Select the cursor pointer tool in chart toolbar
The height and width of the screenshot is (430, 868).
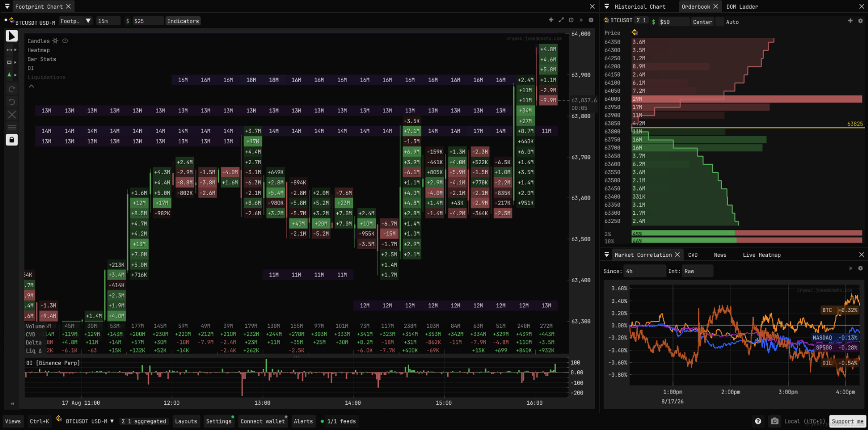coord(12,36)
